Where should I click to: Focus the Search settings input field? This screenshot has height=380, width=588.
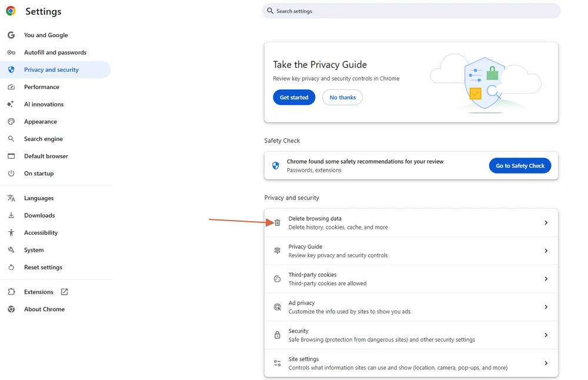[411, 11]
